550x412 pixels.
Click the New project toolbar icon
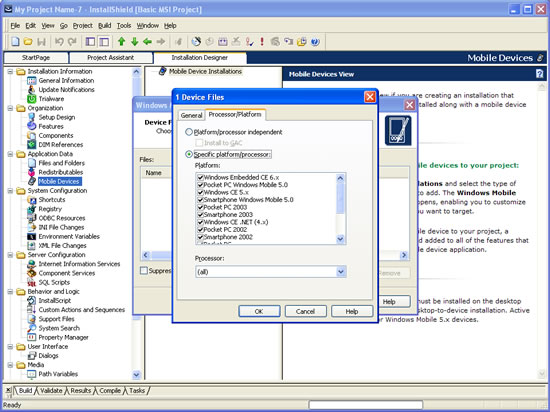[x=15, y=42]
